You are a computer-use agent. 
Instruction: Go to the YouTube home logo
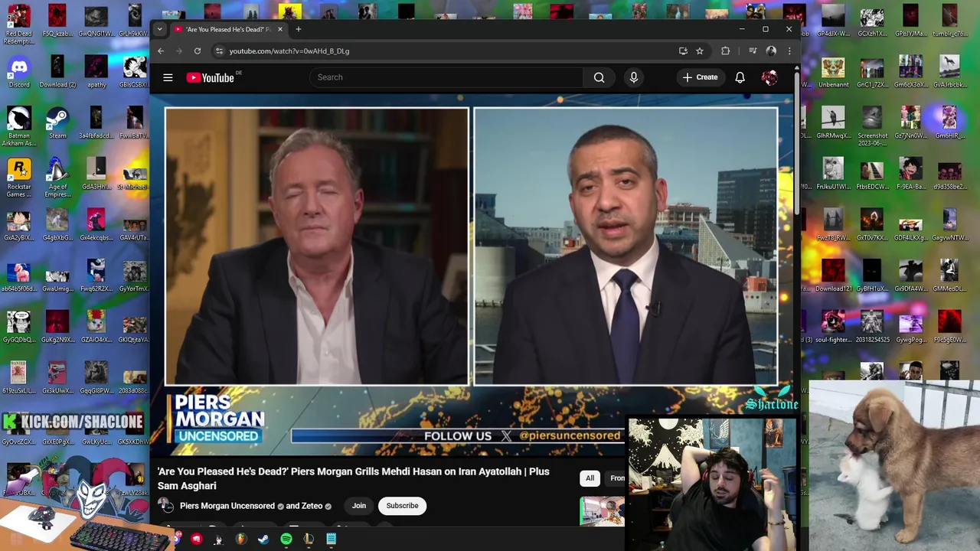click(211, 77)
